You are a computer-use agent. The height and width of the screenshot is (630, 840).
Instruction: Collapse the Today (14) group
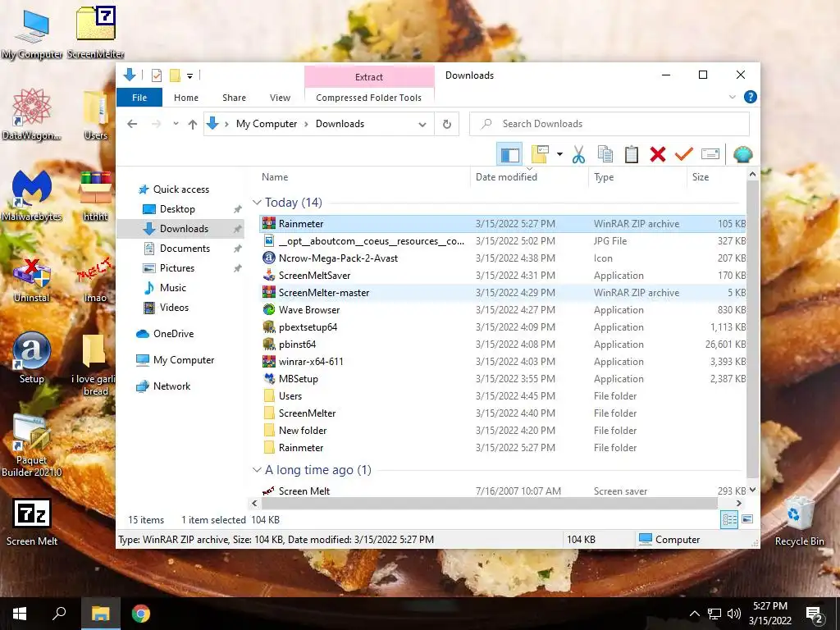pyautogui.click(x=257, y=203)
